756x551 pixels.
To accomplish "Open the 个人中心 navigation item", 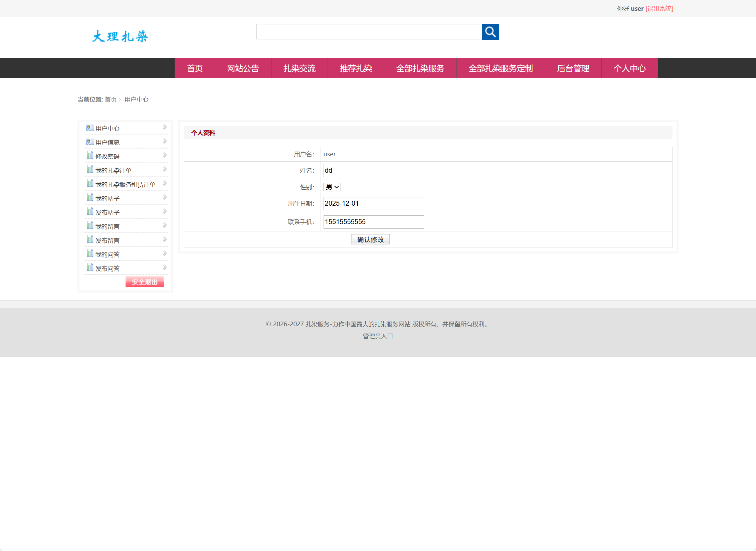I will click(x=629, y=68).
